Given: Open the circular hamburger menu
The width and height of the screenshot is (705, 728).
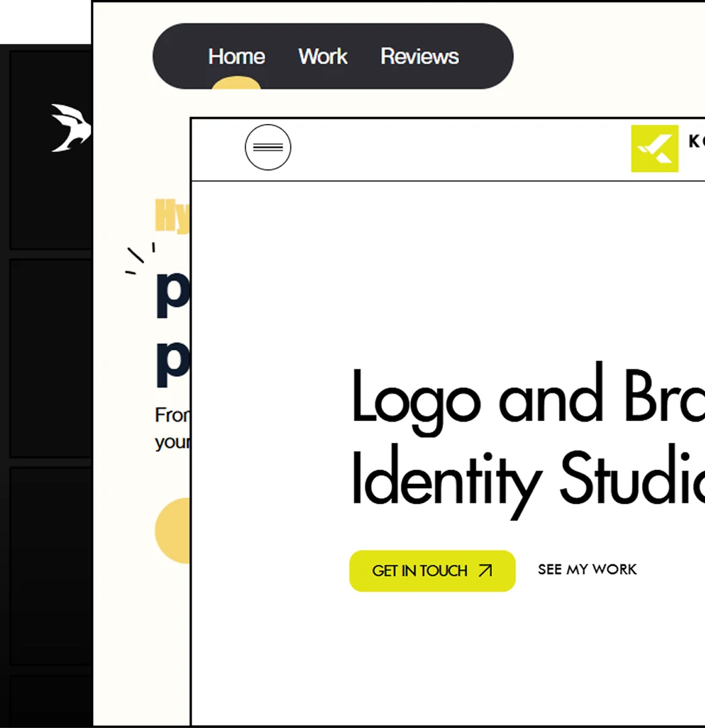Looking at the screenshot, I should [268, 147].
